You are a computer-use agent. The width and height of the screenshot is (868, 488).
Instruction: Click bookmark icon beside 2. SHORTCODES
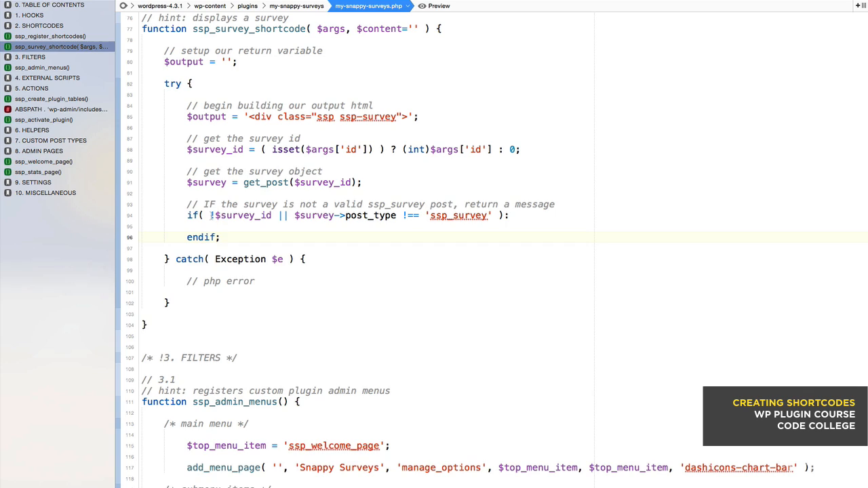point(8,26)
